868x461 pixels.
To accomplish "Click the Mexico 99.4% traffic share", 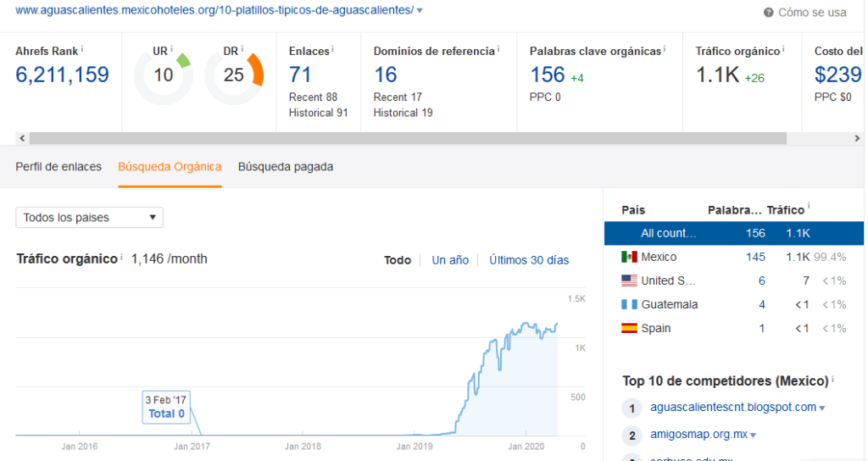I will pos(830,258).
